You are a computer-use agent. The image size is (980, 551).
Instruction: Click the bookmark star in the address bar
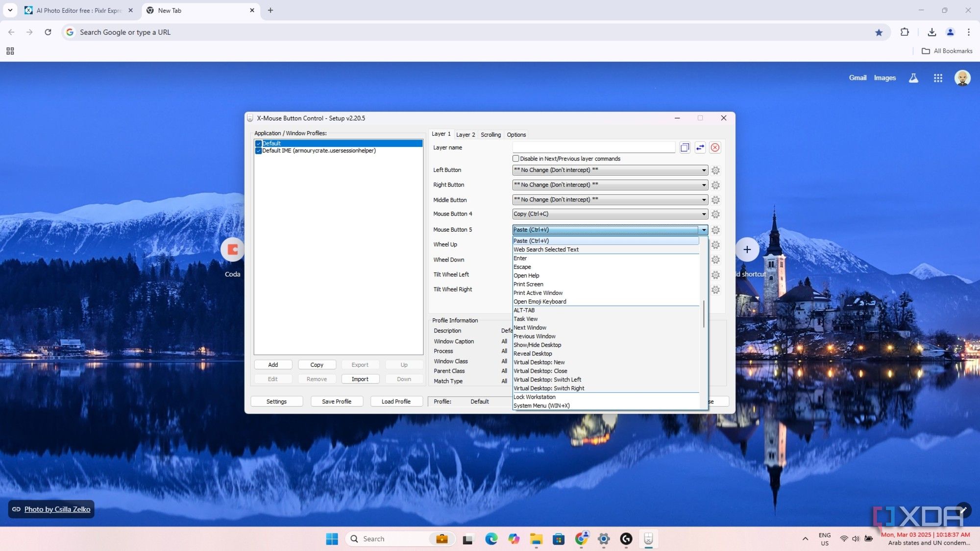click(879, 32)
